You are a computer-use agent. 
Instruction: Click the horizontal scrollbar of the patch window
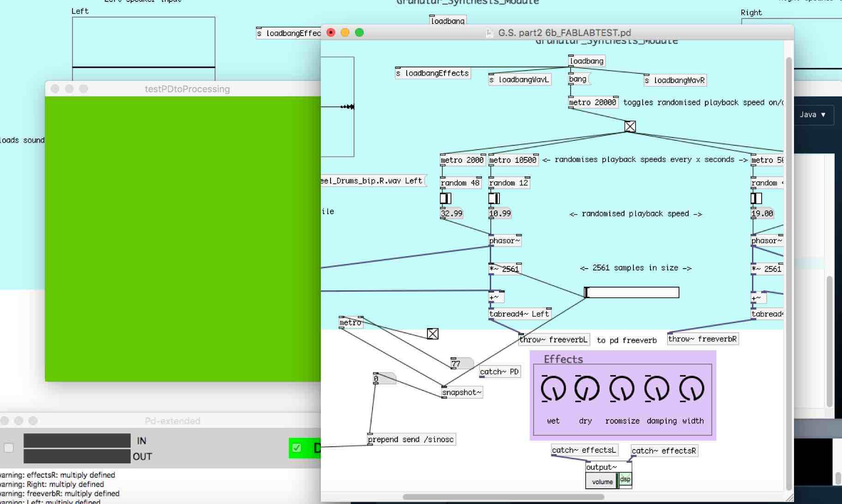pyautogui.click(x=503, y=497)
